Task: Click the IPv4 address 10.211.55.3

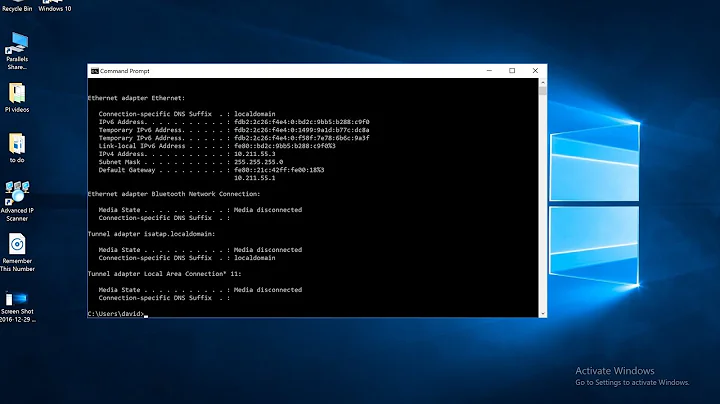Action: click(254, 154)
